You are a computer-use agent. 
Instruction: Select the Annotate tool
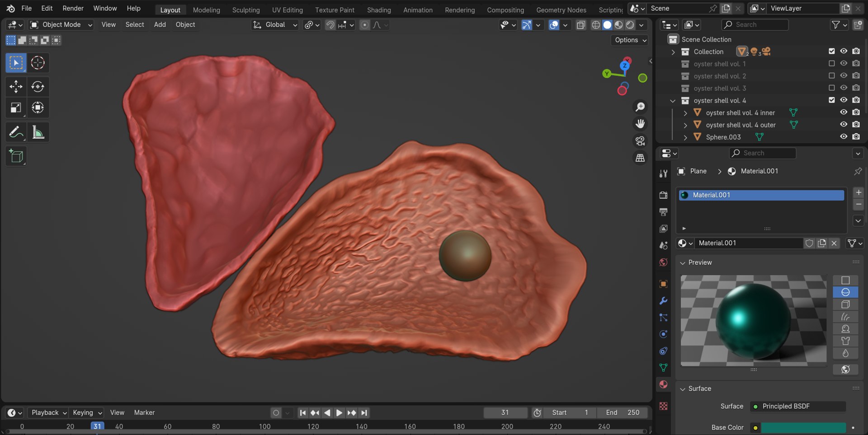(x=16, y=132)
